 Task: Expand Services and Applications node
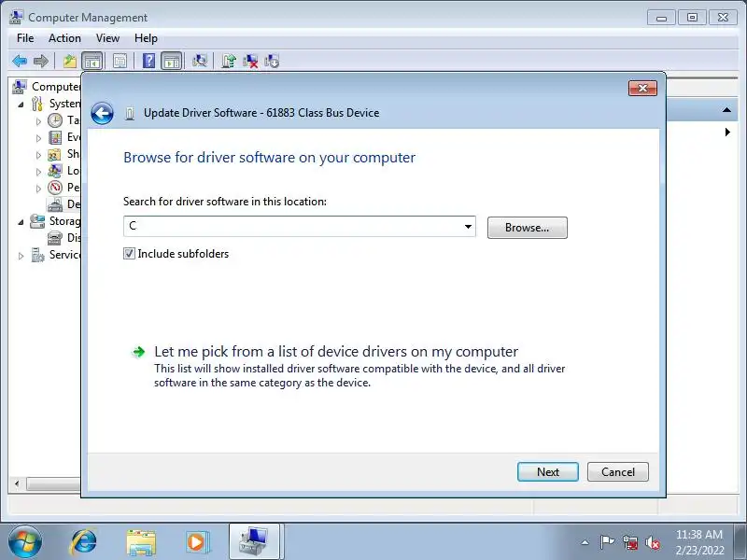[21, 256]
